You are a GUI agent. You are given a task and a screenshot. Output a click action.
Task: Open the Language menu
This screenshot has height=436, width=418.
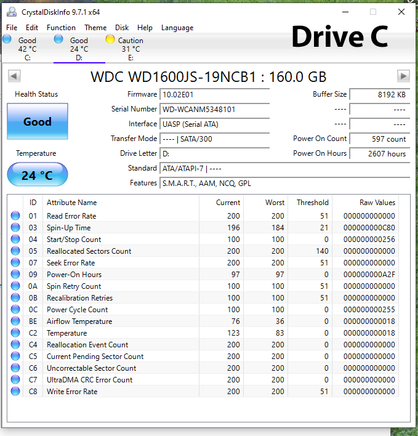click(x=177, y=28)
